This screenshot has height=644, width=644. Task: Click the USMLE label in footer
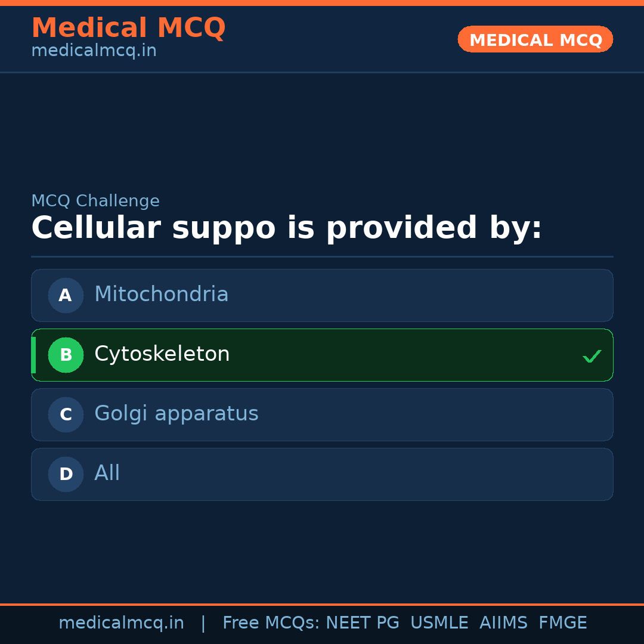(x=439, y=623)
